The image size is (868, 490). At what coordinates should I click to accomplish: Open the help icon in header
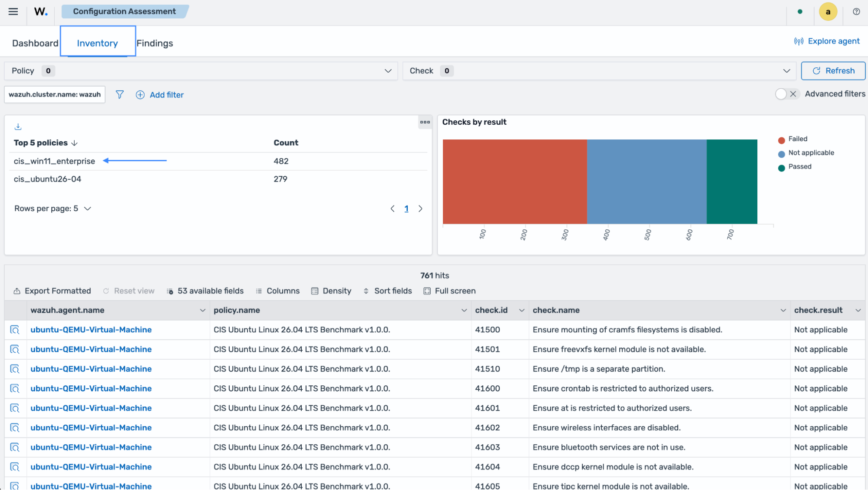tap(856, 12)
